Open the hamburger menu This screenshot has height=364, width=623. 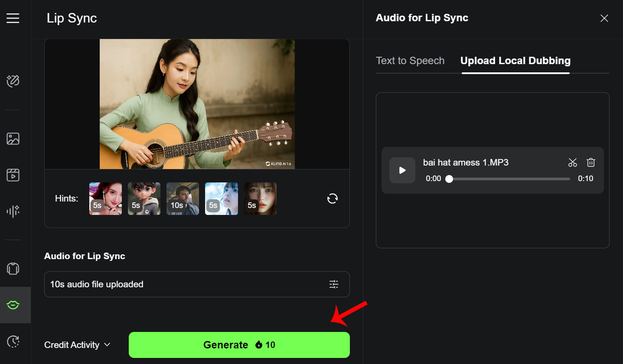[x=13, y=18]
